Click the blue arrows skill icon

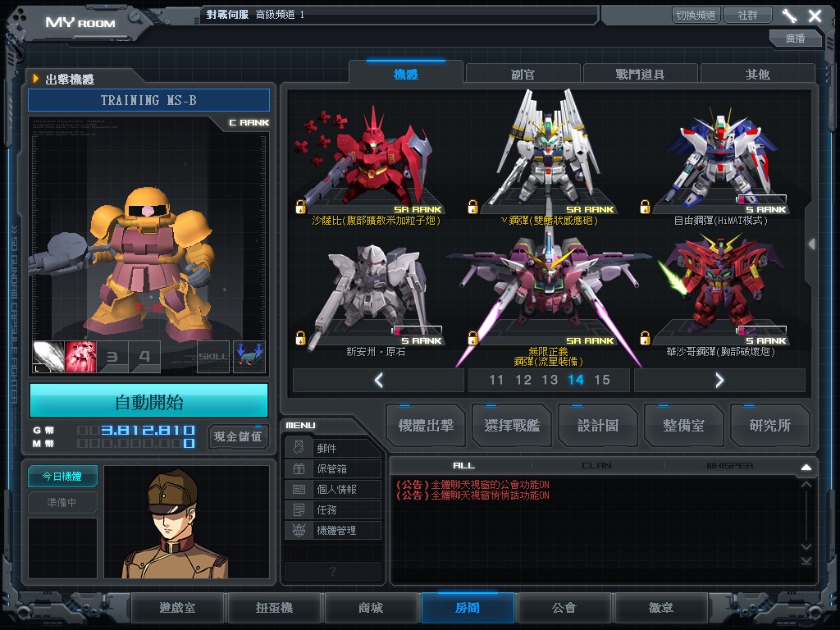point(249,357)
